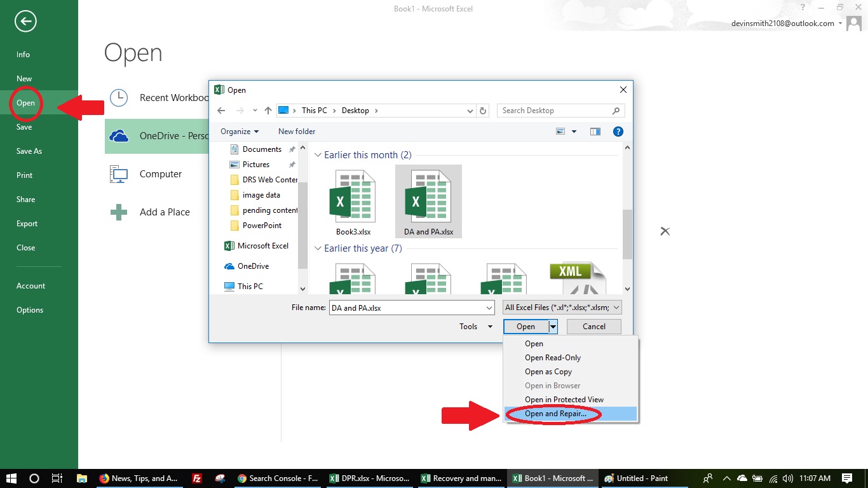This screenshot has width=868, height=488.
Task: Open Task View in the taskbar
Action: [x=57, y=478]
